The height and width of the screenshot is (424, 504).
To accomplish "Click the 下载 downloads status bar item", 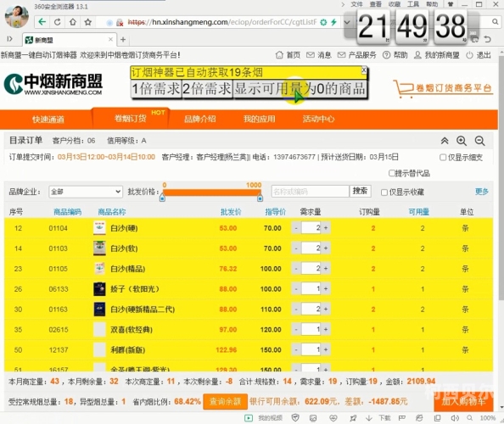I will click(x=378, y=418).
